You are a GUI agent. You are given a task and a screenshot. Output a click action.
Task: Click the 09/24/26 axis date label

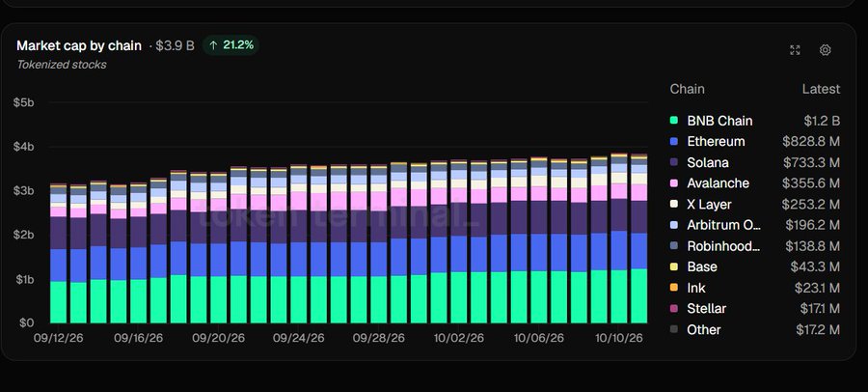tap(298, 338)
